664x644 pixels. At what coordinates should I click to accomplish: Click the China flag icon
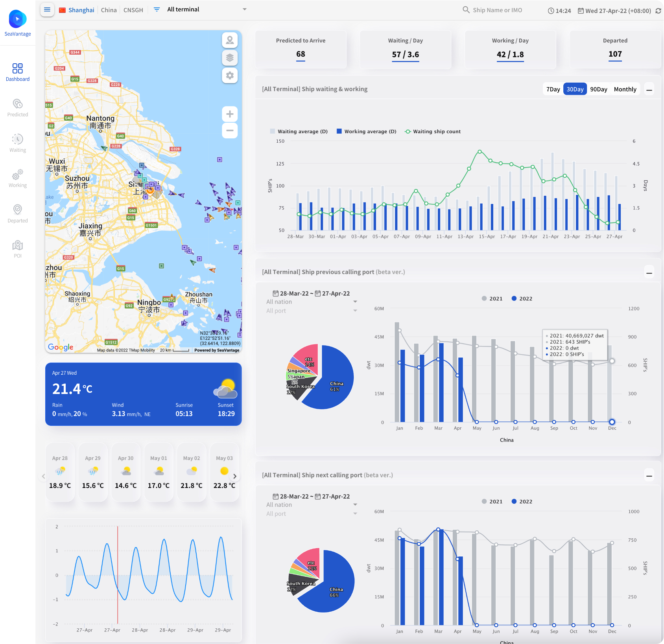pyautogui.click(x=62, y=10)
